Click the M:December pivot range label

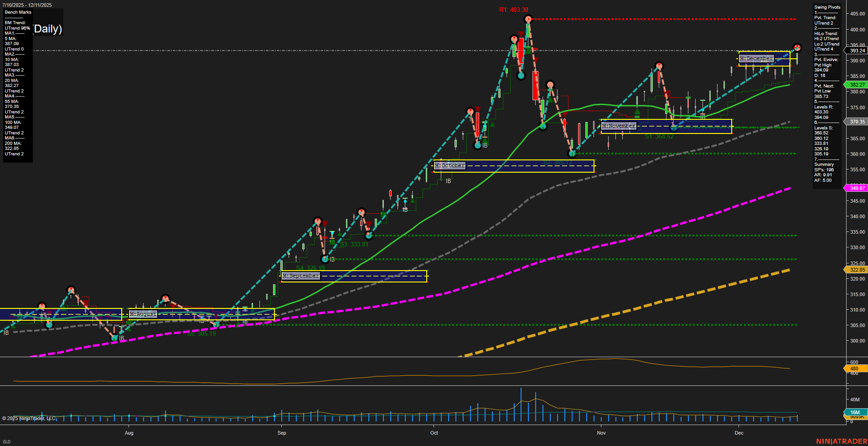[x=756, y=58]
